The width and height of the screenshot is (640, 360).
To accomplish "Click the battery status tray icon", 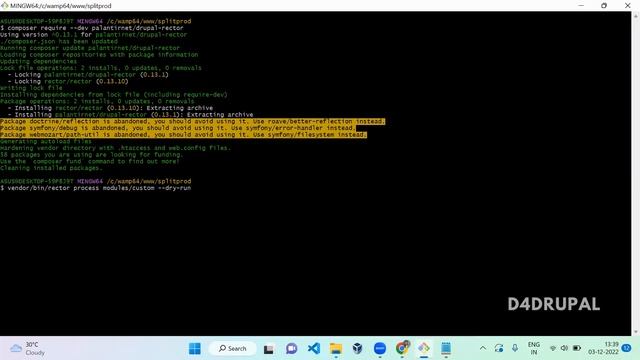I will click(577, 348).
